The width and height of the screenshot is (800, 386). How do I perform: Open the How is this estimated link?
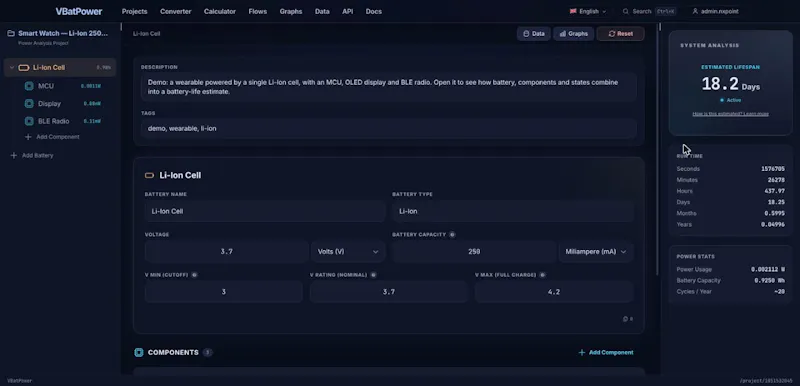coord(730,114)
